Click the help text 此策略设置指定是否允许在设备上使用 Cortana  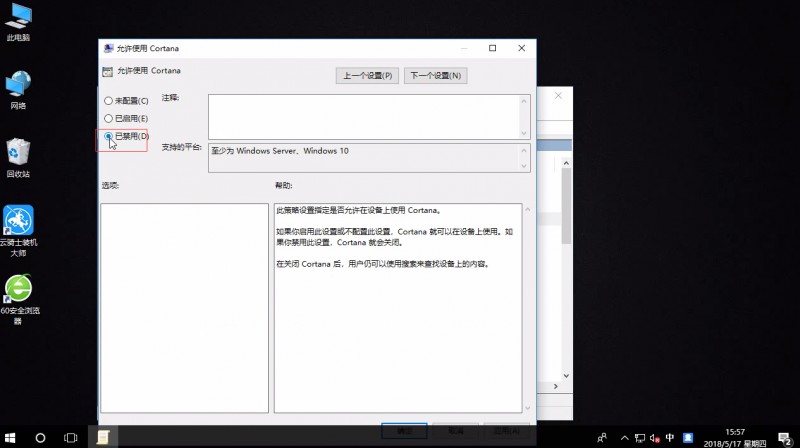pos(358,210)
